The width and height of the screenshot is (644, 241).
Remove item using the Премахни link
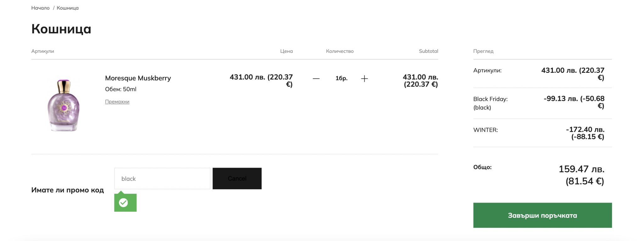click(x=117, y=101)
